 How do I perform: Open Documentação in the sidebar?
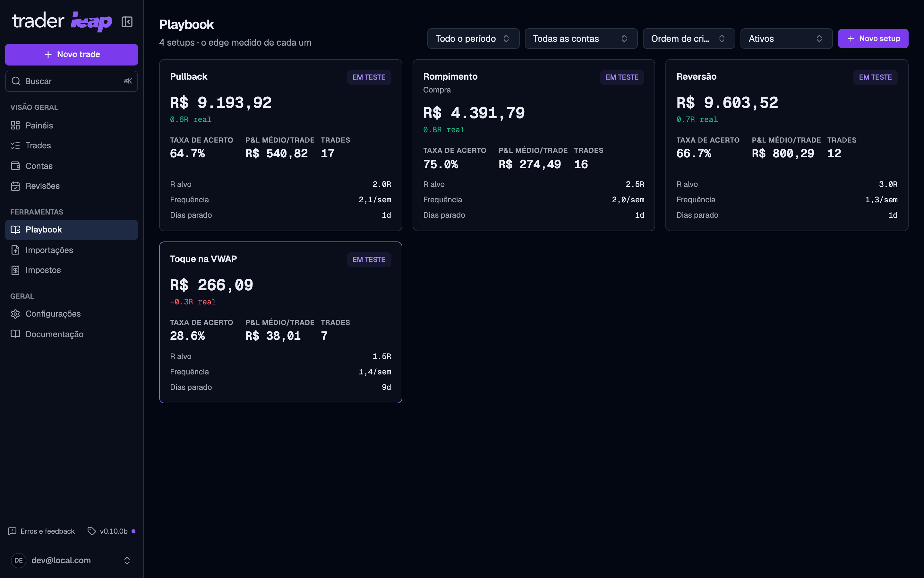[x=72, y=334]
